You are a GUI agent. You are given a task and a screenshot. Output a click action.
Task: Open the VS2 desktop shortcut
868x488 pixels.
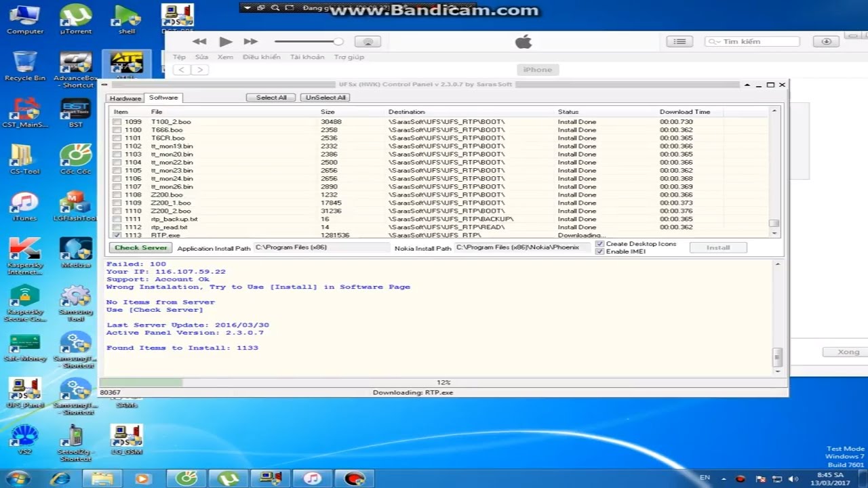click(x=25, y=439)
